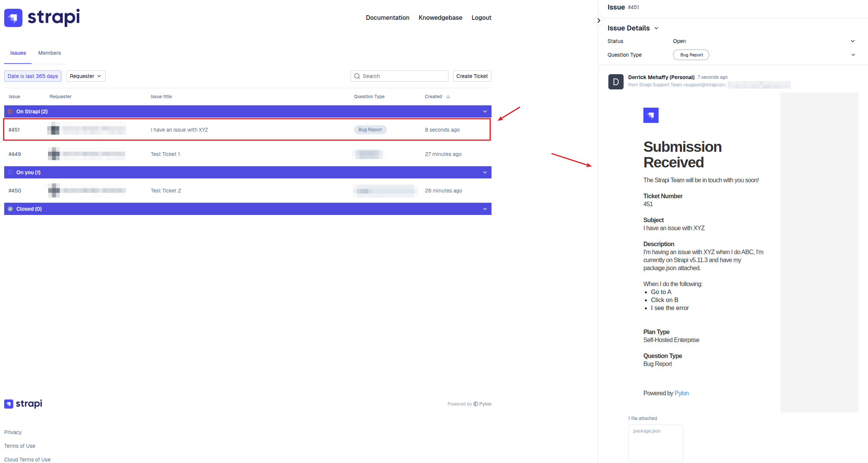Collapse the issue side panel arrow
Screen dimensions: 868x463
click(x=598, y=21)
